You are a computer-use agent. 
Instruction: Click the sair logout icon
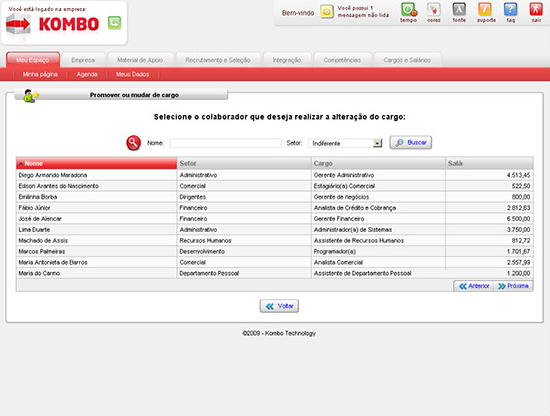click(536, 9)
